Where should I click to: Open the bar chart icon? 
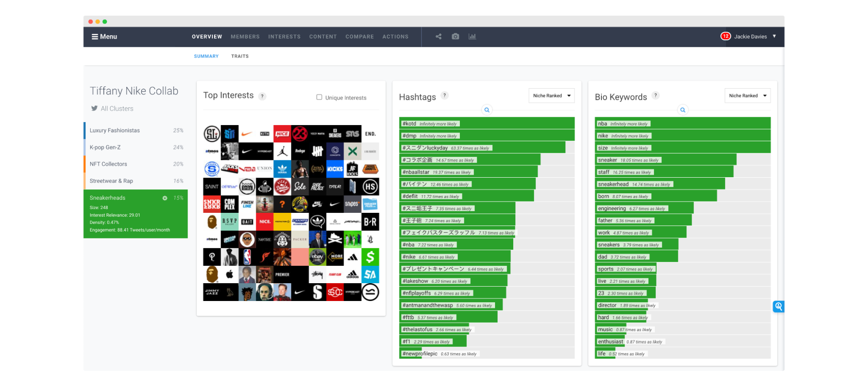(x=472, y=36)
